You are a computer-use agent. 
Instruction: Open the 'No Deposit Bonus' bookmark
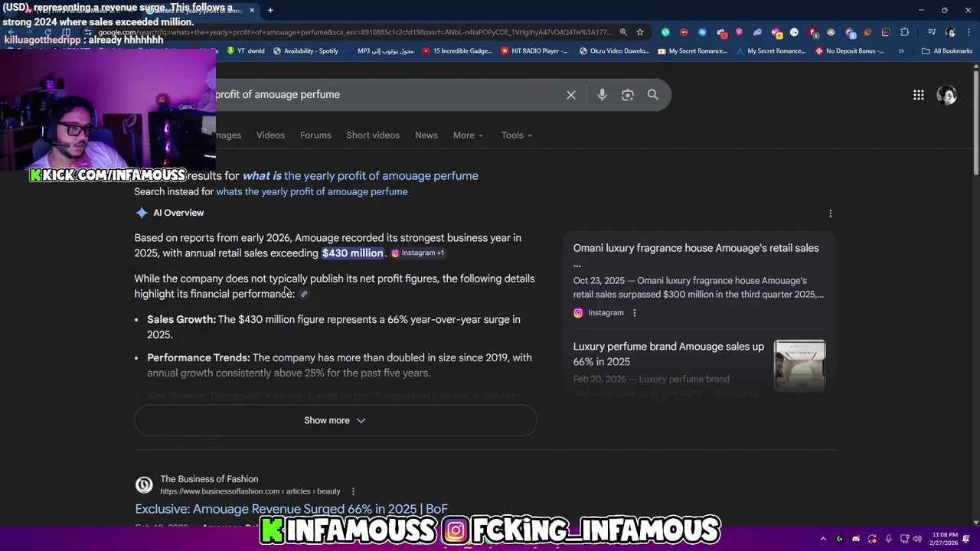[850, 51]
